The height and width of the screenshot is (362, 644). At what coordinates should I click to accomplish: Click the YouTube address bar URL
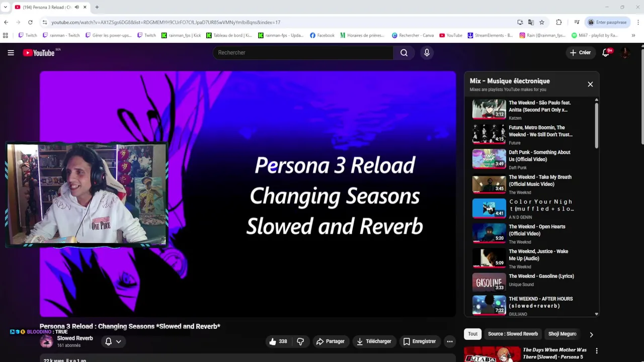(x=166, y=22)
